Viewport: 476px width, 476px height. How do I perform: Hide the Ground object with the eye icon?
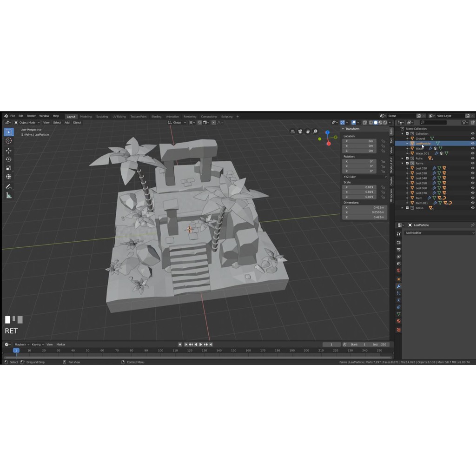pos(473,139)
